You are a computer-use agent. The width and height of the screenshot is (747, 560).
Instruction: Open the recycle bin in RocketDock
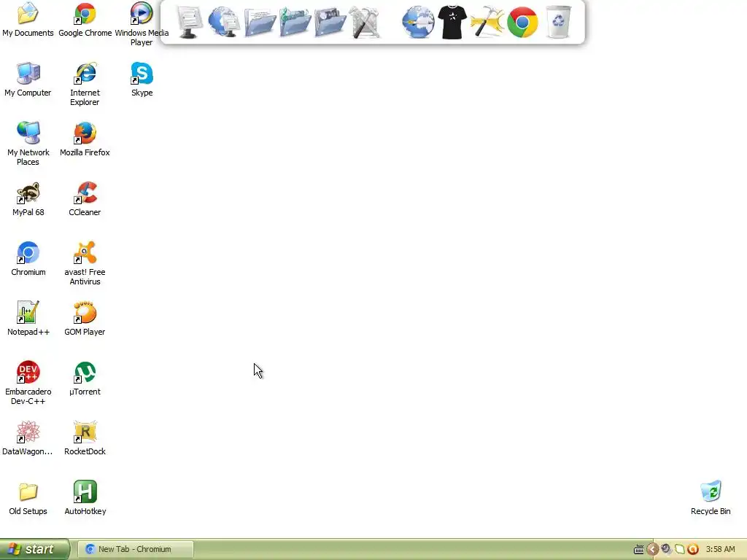tap(558, 22)
